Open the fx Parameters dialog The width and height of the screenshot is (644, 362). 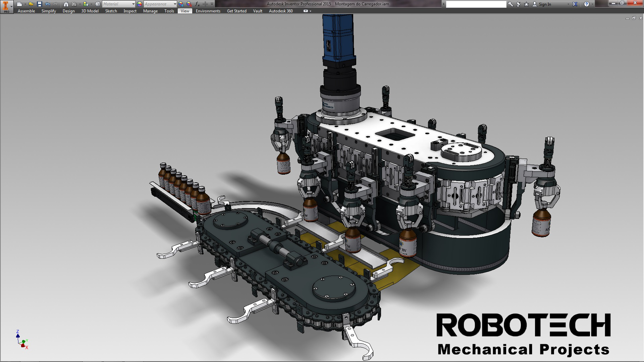tap(197, 4)
